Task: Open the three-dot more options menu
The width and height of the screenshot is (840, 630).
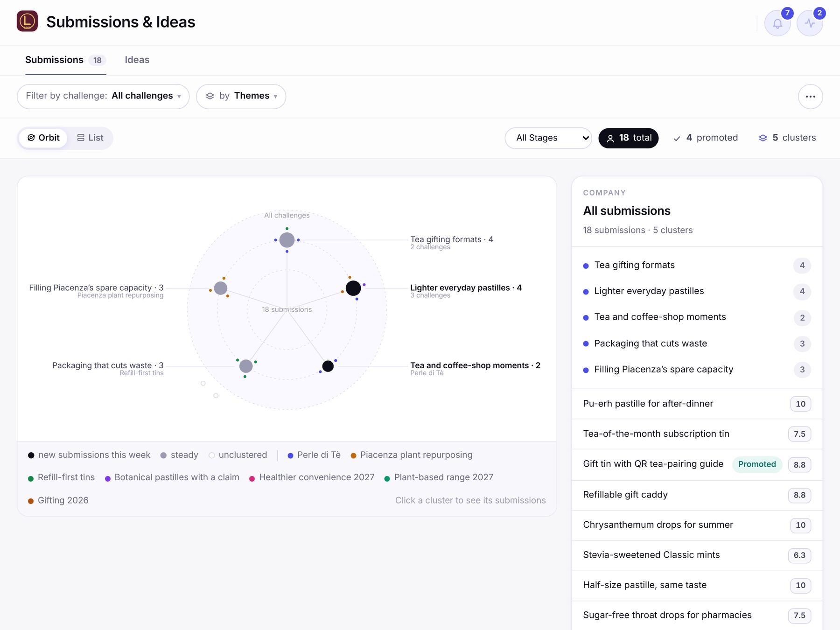Action: pos(810,97)
